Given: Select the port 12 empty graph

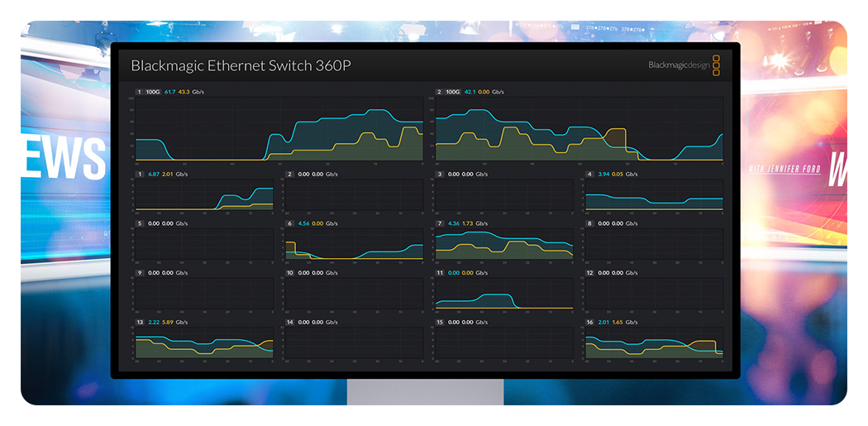Looking at the screenshot, I should pos(655,293).
